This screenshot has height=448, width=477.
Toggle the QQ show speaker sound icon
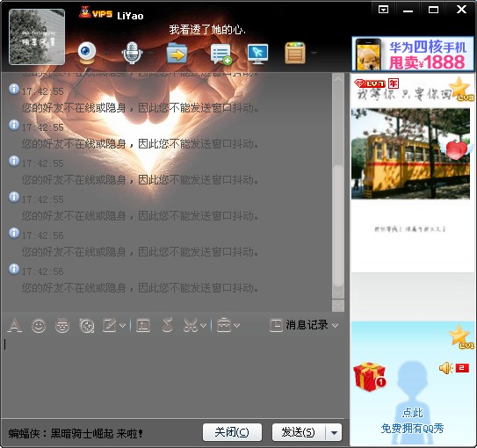point(446,368)
